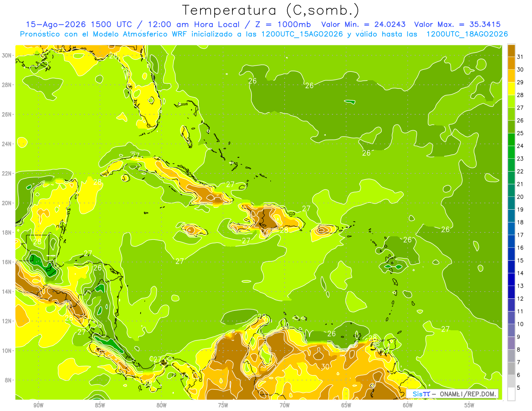The width and height of the screenshot is (532, 411).
Task: Click the 70W longitude axis label
Action: point(285,406)
